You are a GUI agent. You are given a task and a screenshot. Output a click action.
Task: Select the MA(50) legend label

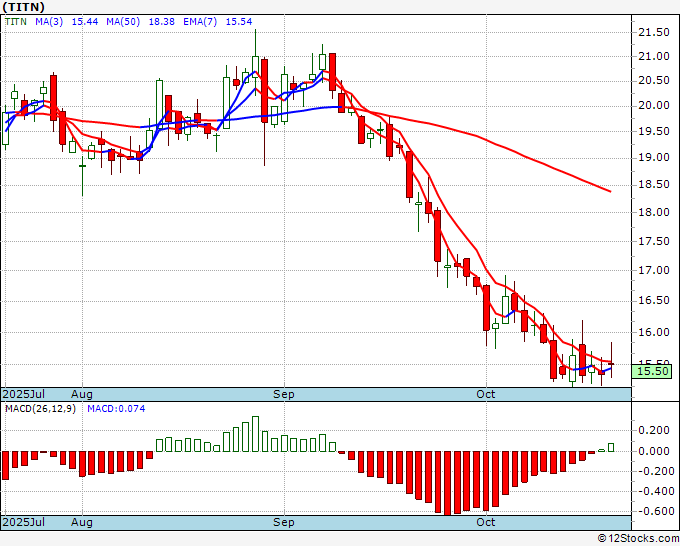(x=123, y=22)
